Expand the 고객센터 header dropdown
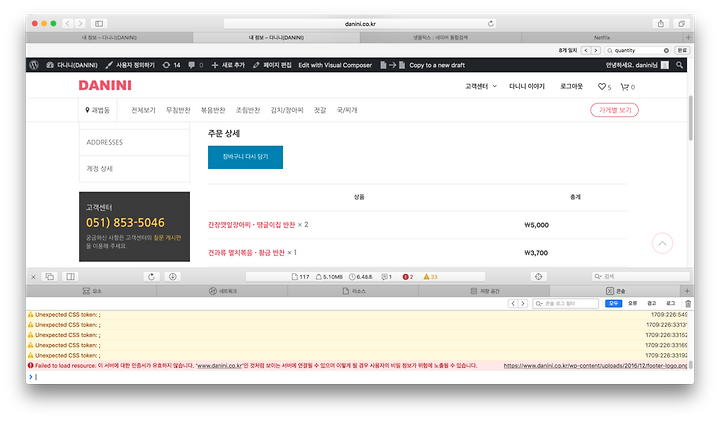Screen dimensions: 720x421 click(480, 86)
